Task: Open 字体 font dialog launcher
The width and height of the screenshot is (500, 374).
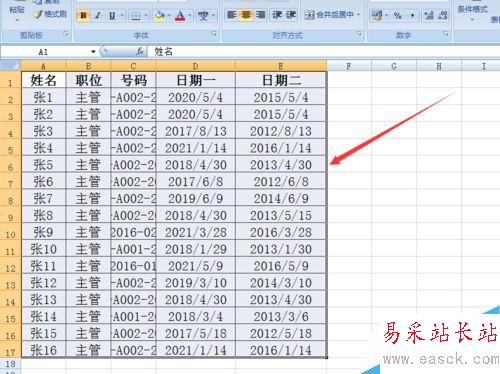Action: pos(214,34)
